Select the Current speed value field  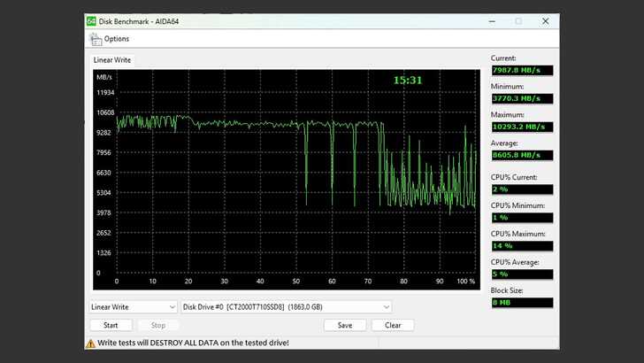point(522,70)
